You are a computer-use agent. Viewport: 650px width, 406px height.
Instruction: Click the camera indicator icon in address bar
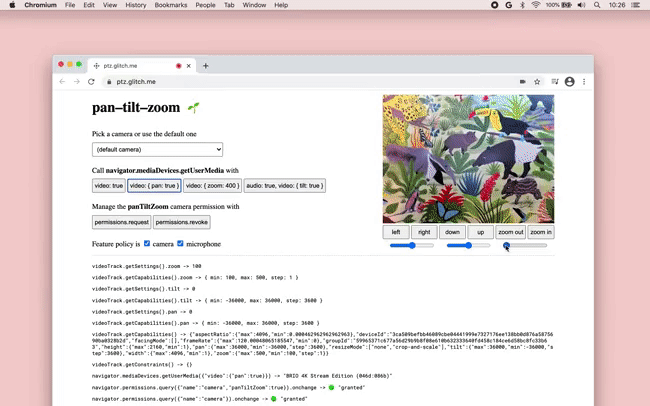pyautogui.click(x=522, y=81)
